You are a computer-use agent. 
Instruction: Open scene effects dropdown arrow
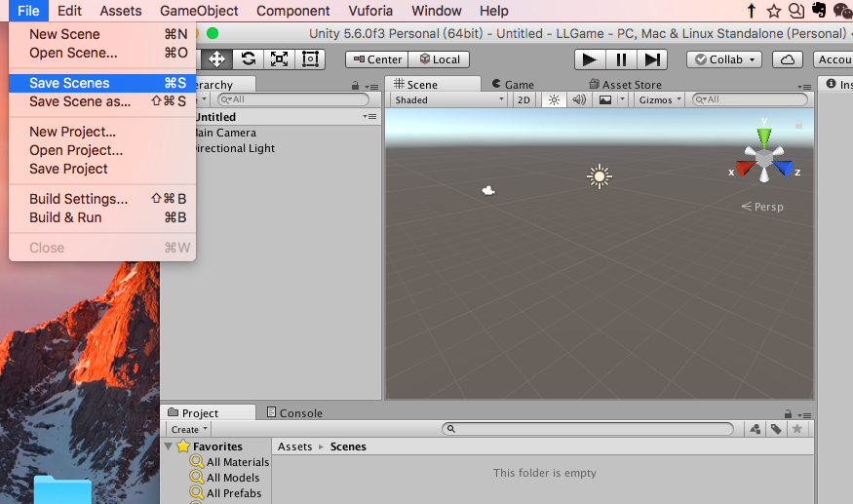(622, 99)
